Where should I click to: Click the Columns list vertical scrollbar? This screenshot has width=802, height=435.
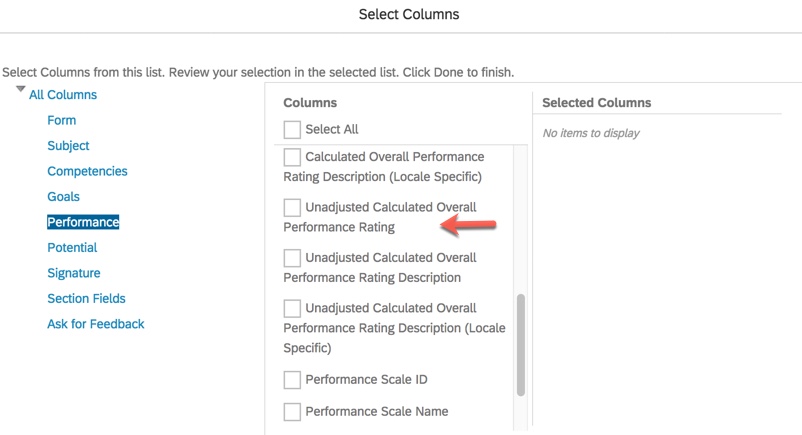520,344
